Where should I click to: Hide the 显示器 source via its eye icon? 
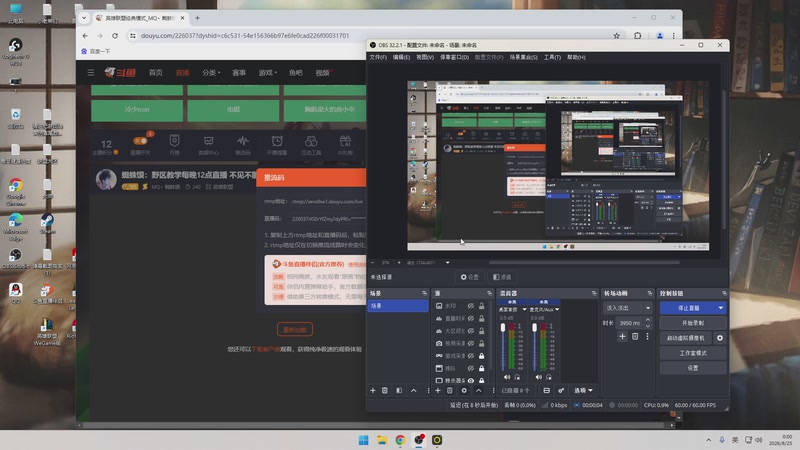click(x=470, y=381)
